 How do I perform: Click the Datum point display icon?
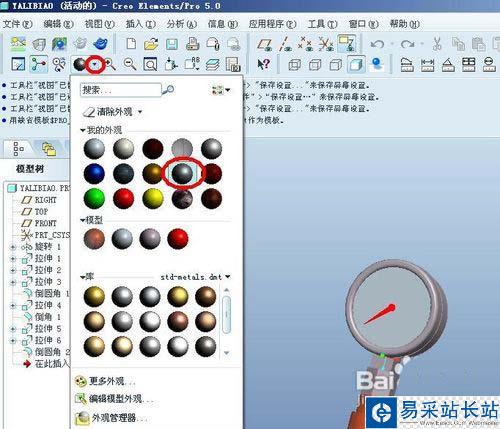click(305, 44)
